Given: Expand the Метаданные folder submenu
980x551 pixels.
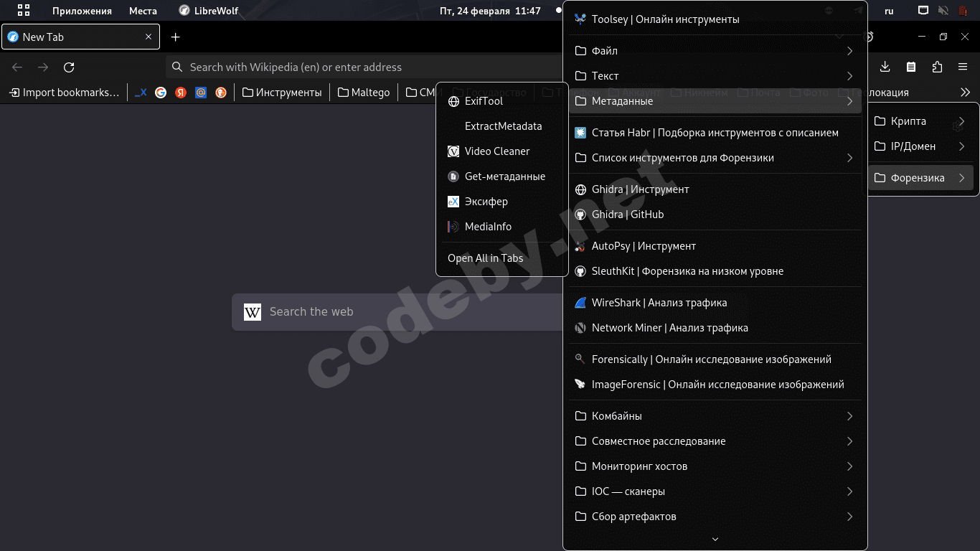Looking at the screenshot, I should click(x=715, y=101).
